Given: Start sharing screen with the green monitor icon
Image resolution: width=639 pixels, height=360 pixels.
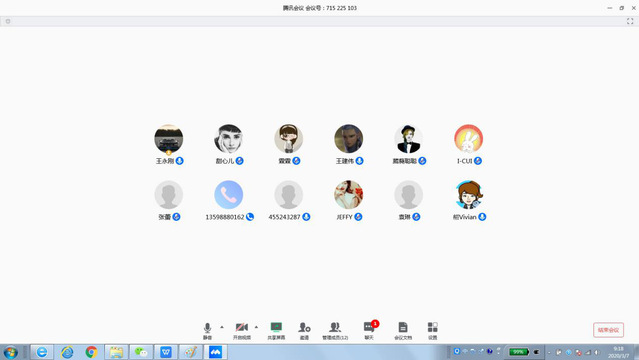Looking at the screenshot, I should (276, 330).
